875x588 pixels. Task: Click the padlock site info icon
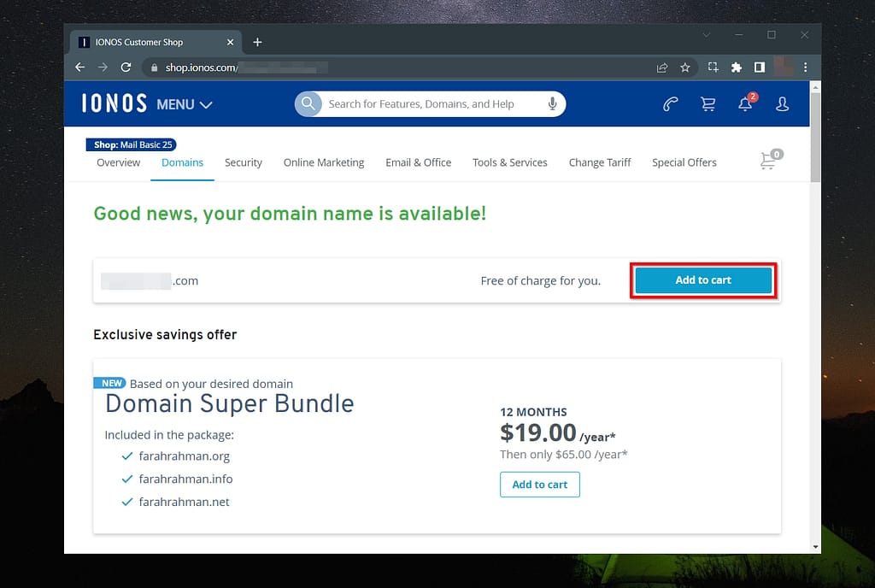point(154,68)
